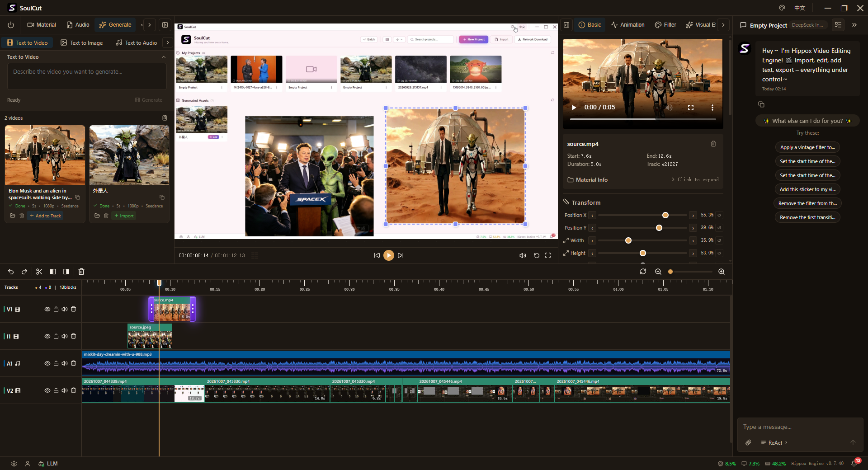The image size is (868, 470).
Task: Undo the last action in timeline toolbar
Action: (11, 272)
